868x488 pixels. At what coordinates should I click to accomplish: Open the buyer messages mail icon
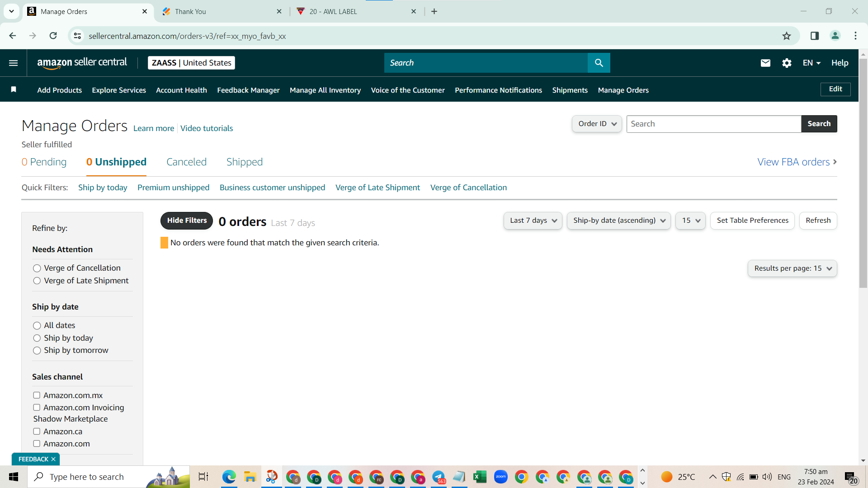click(x=765, y=63)
